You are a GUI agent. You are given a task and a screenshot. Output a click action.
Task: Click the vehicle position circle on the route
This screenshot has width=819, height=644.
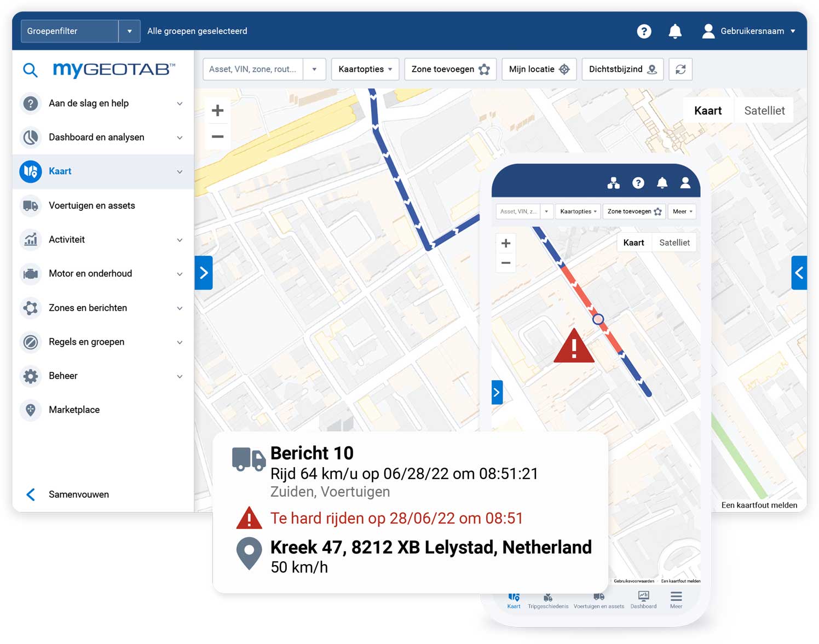coord(598,319)
